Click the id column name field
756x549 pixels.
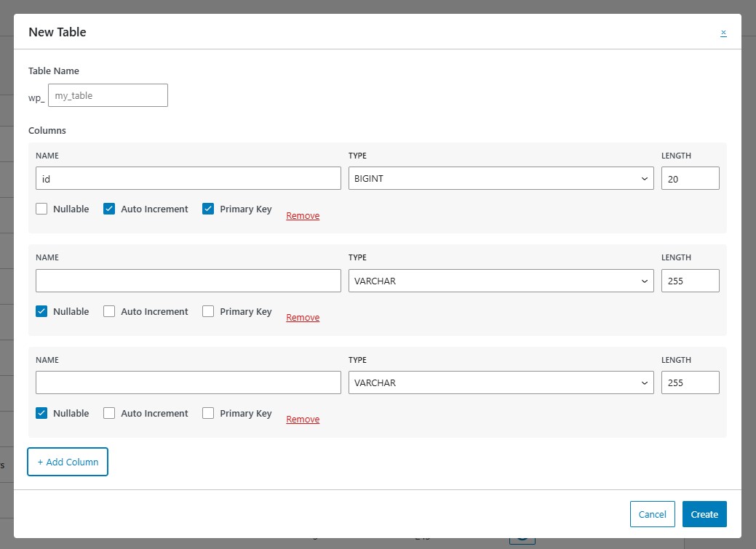[188, 178]
